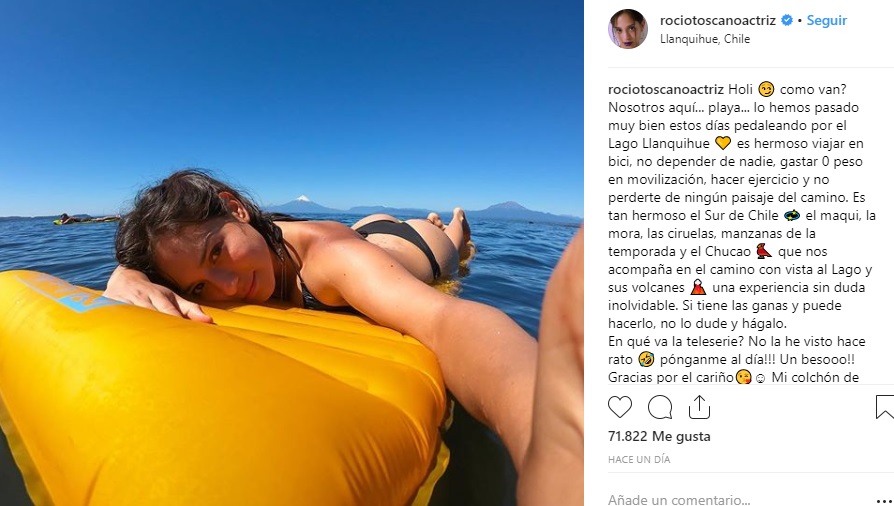Click the username at the caption start
The width and height of the screenshot is (894, 506).
(665, 90)
